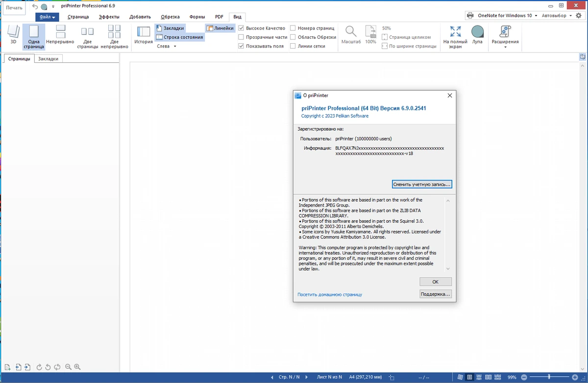Click the round teal quick-access button
Image resolution: width=588 pixels, height=383 pixels.
(x=44, y=7)
